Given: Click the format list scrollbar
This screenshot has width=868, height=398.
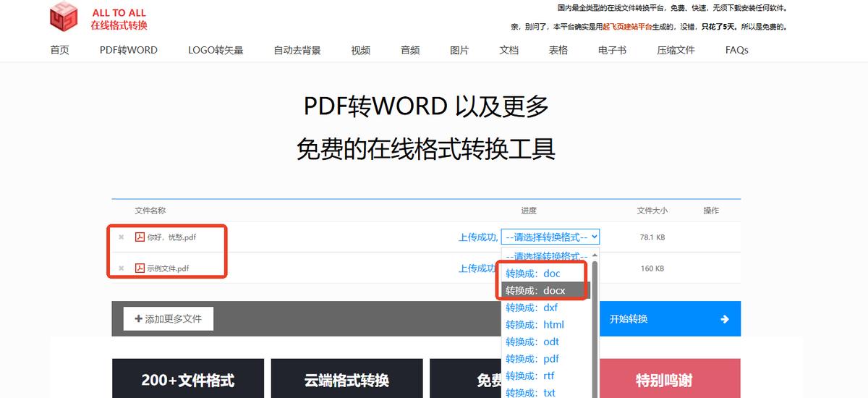Looking at the screenshot, I should pos(595,326).
